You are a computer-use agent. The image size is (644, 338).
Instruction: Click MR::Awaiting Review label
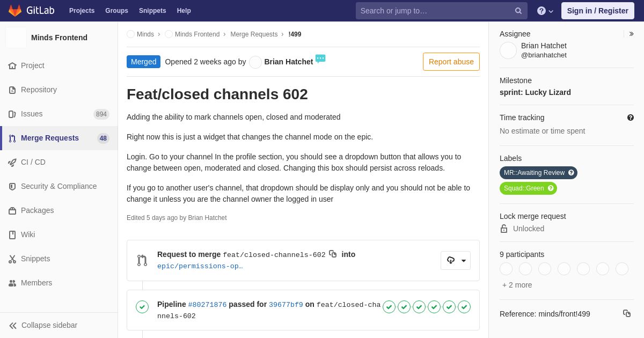(x=538, y=173)
